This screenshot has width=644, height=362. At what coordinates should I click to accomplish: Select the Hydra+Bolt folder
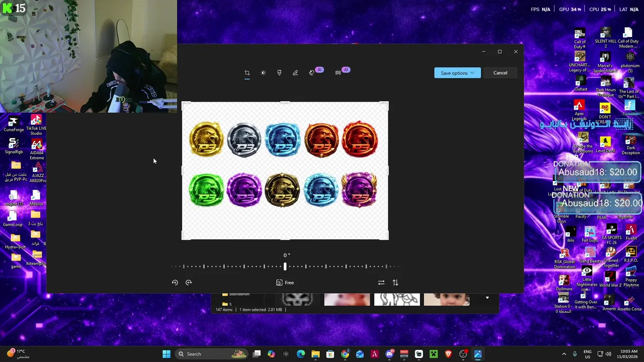(15, 241)
